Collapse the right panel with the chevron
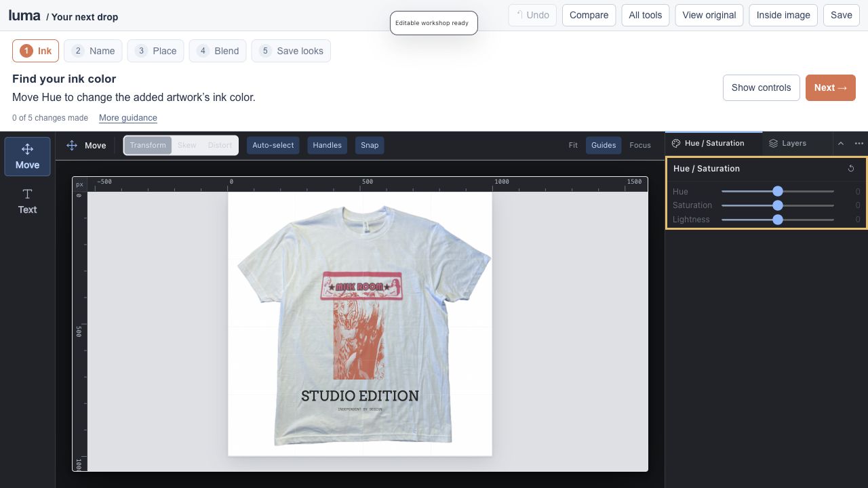 [x=841, y=144]
